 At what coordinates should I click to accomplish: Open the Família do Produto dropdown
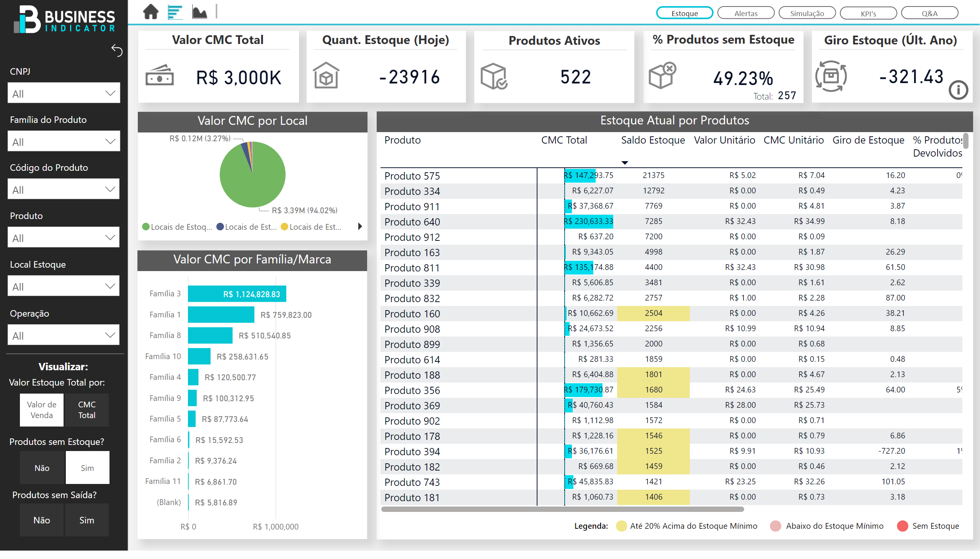(64, 142)
